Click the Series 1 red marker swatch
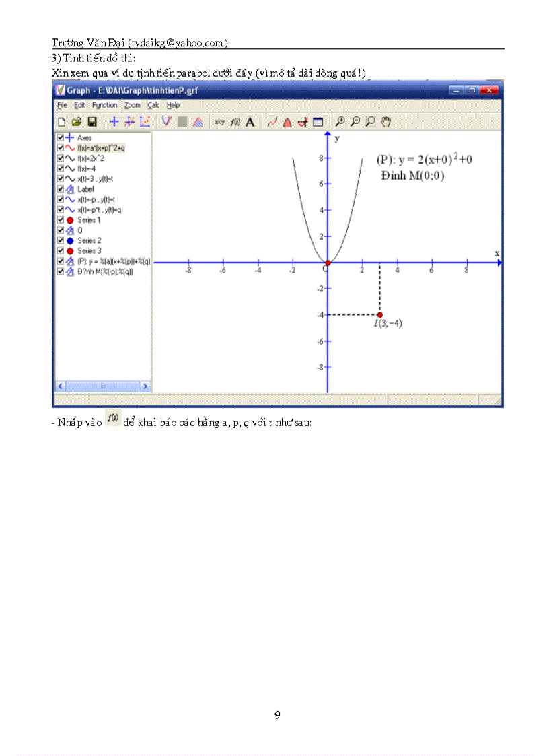 point(70,220)
